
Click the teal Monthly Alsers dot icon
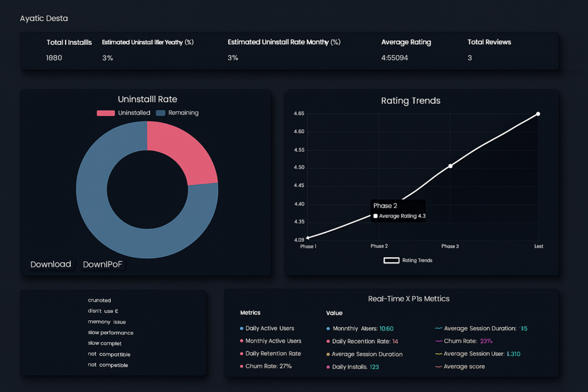coord(328,328)
